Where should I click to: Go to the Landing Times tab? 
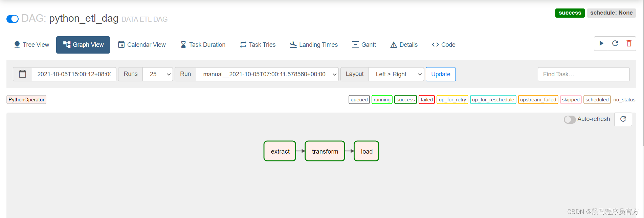(x=314, y=45)
